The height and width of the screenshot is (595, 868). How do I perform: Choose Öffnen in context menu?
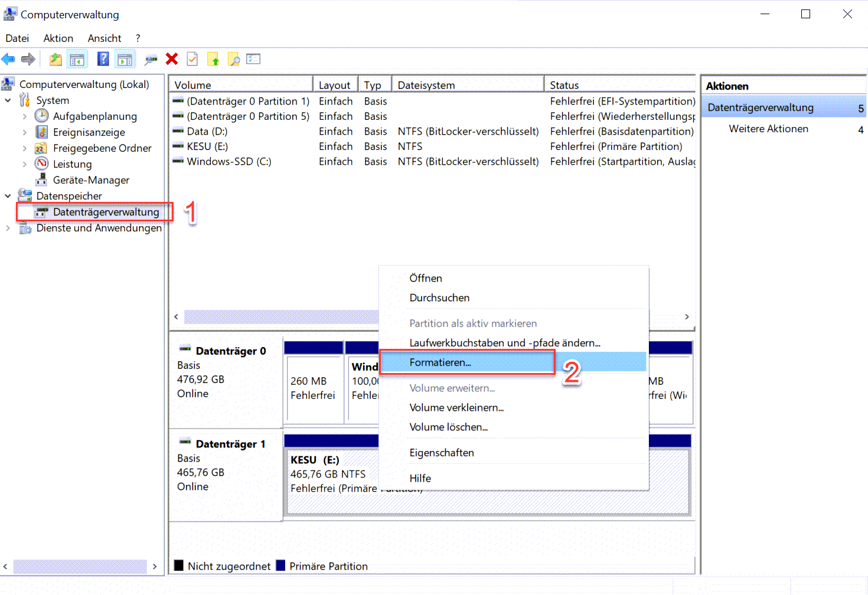pos(513,278)
